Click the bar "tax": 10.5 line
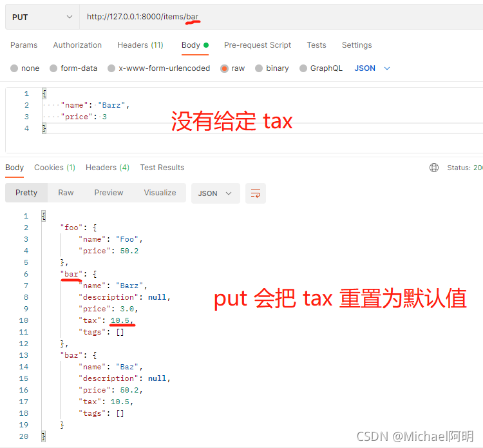483x448 pixels. pos(106,320)
